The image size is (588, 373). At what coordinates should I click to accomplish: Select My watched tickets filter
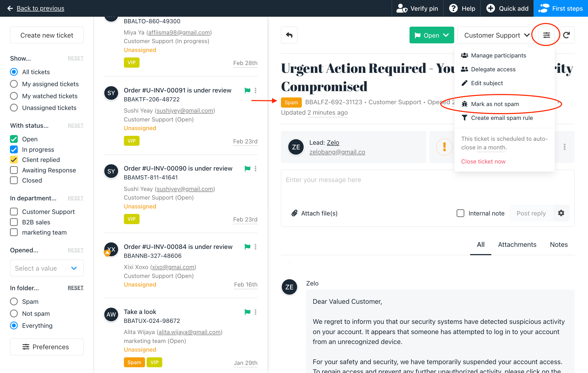click(14, 96)
